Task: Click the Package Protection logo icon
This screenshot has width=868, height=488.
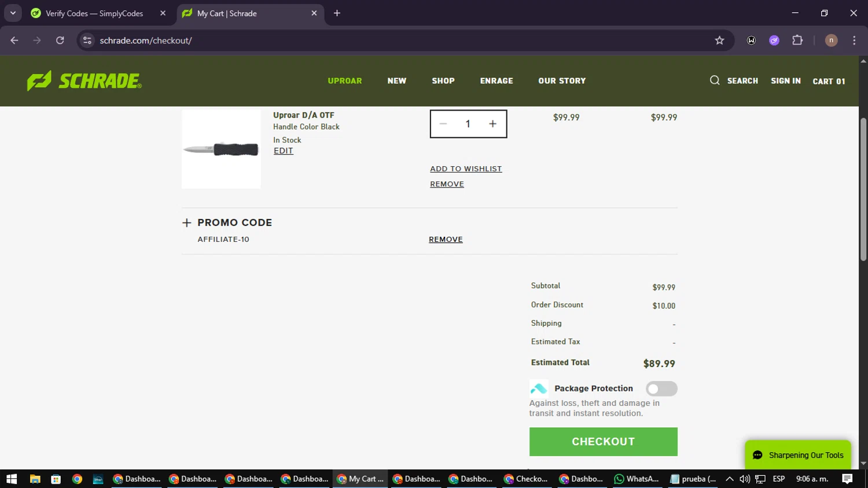Action: tap(539, 388)
